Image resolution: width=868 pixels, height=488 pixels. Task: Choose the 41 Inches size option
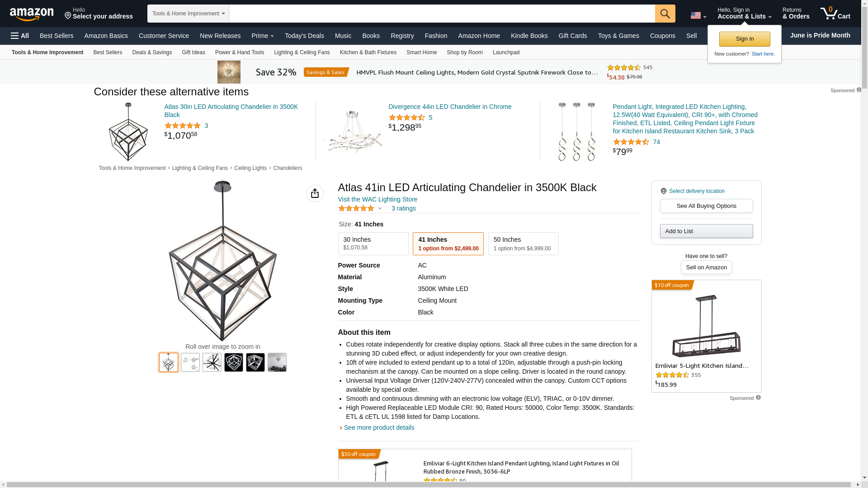pos(448,244)
